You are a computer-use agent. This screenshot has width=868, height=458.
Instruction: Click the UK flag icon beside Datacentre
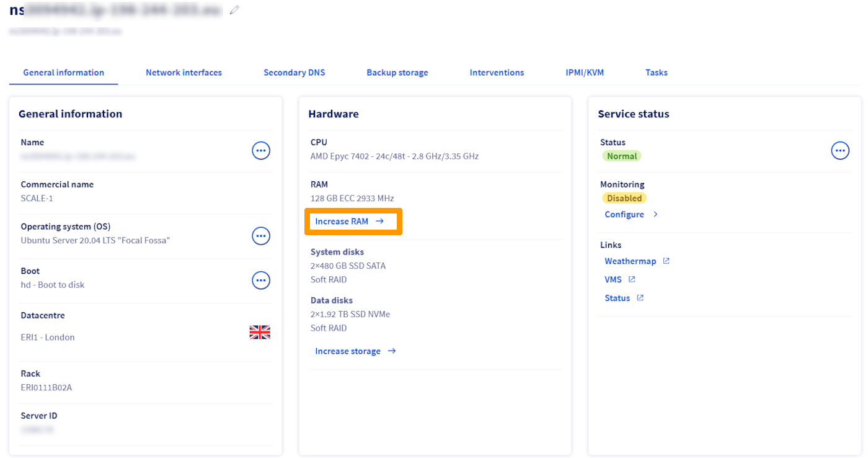click(260, 333)
